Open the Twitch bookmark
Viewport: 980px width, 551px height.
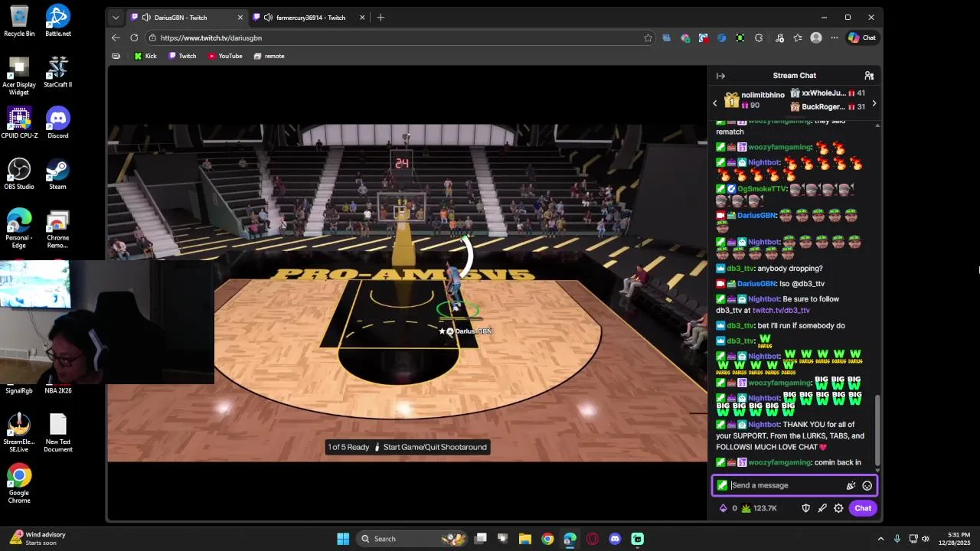click(x=182, y=56)
